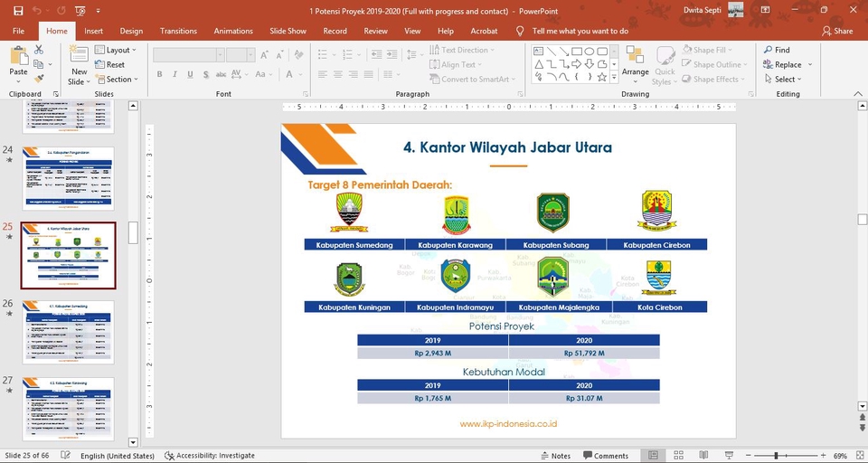Increase list indent level
Screen dimensions: 868x463
(x=392, y=54)
